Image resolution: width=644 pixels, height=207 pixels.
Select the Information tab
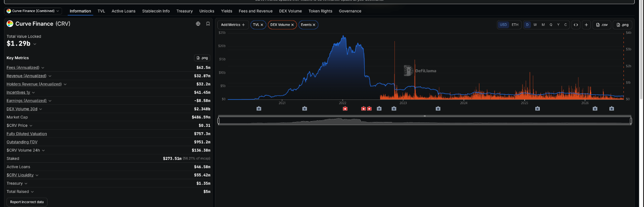click(80, 11)
